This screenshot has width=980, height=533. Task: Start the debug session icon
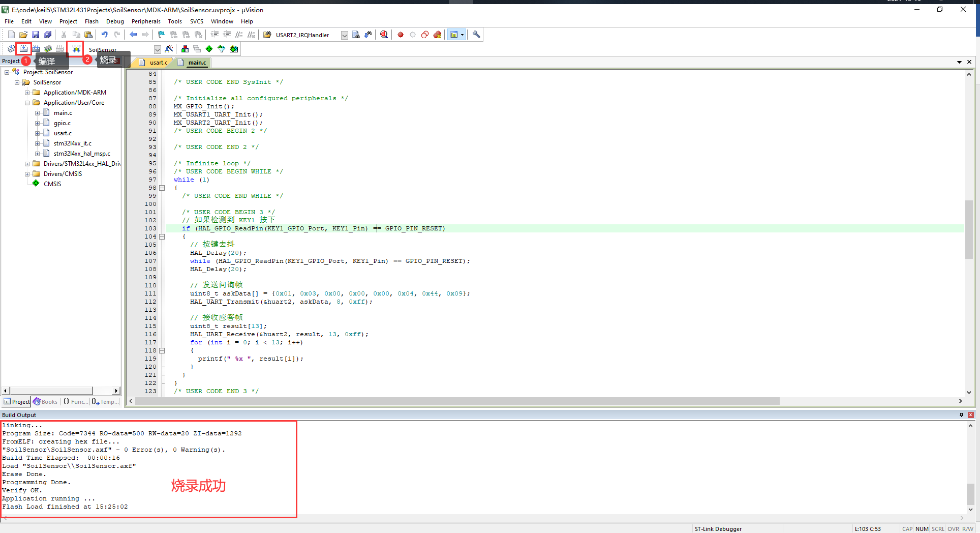(384, 35)
